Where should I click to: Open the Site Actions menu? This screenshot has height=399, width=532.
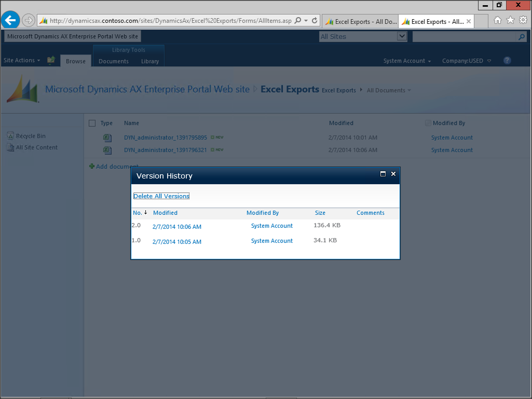click(22, 61)
